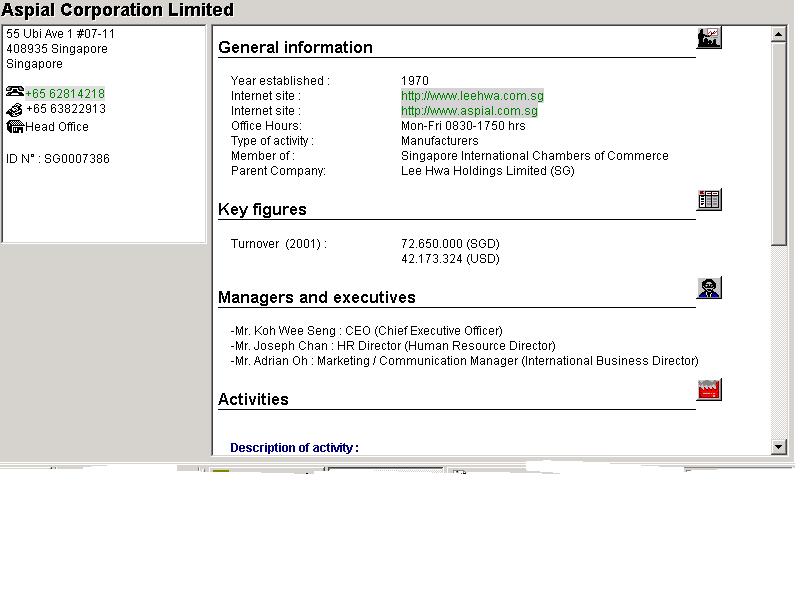
Task: Click the Managers and executives person icon
Action: [x=708, y=288]
